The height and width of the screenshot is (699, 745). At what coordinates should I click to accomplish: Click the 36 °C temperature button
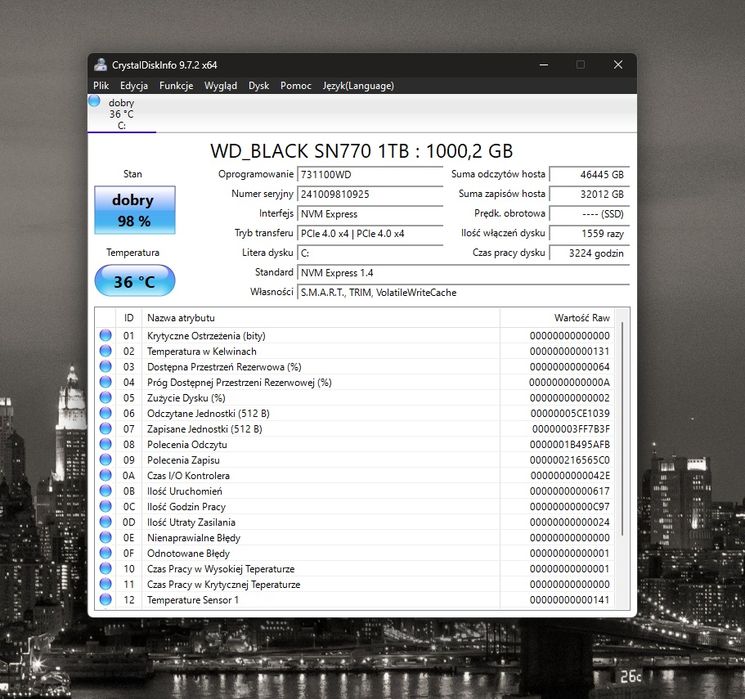pyautogui.click(x=135, y=281)
